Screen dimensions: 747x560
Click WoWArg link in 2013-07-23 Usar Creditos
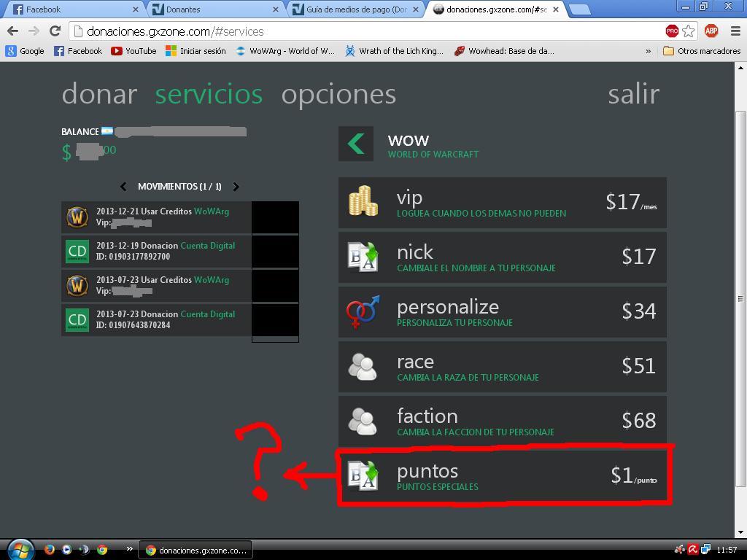point(212,280)
